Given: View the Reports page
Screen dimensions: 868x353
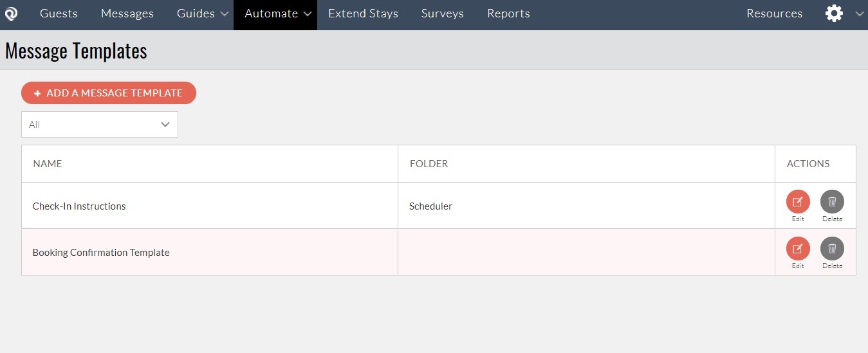Looking at the screenshot, I should [508, 14].
